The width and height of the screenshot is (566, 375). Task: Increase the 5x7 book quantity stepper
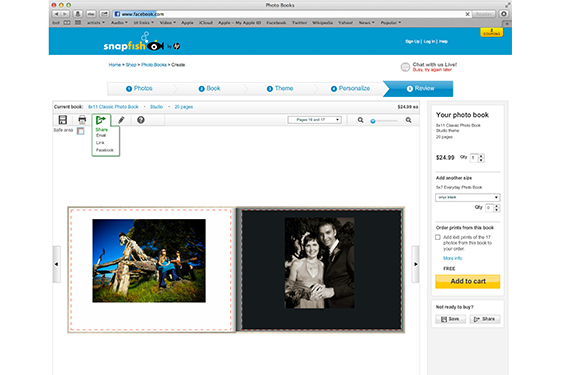click(x=497, y=206)
